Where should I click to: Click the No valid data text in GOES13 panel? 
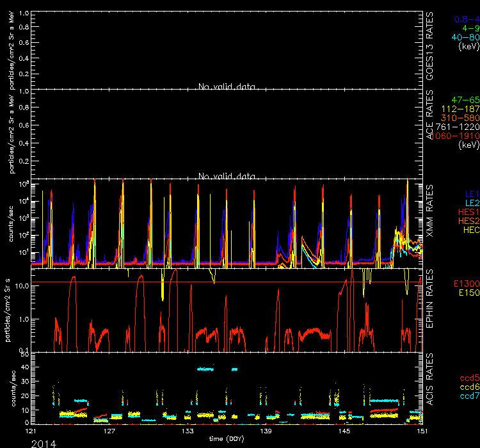227,86
